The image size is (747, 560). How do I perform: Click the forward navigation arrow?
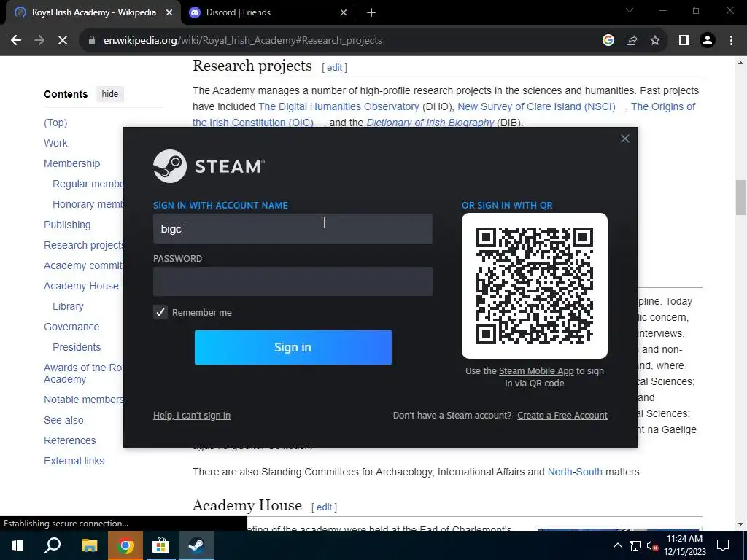[x=39, y=41]
